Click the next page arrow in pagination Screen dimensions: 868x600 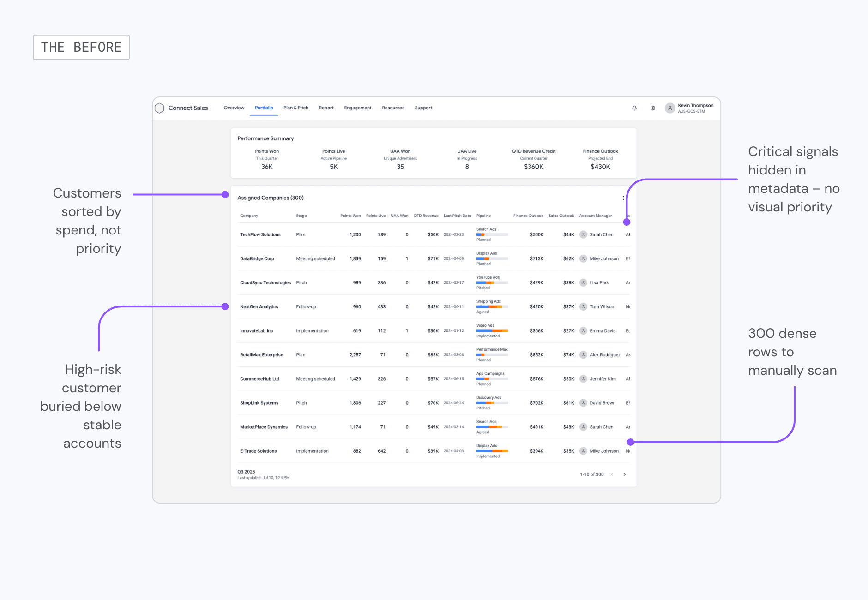pyautogui.click(x=625, y=474)
